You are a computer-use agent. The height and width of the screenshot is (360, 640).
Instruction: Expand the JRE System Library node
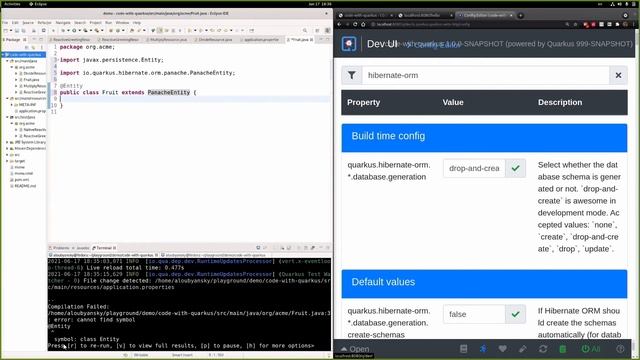(7, 142)
